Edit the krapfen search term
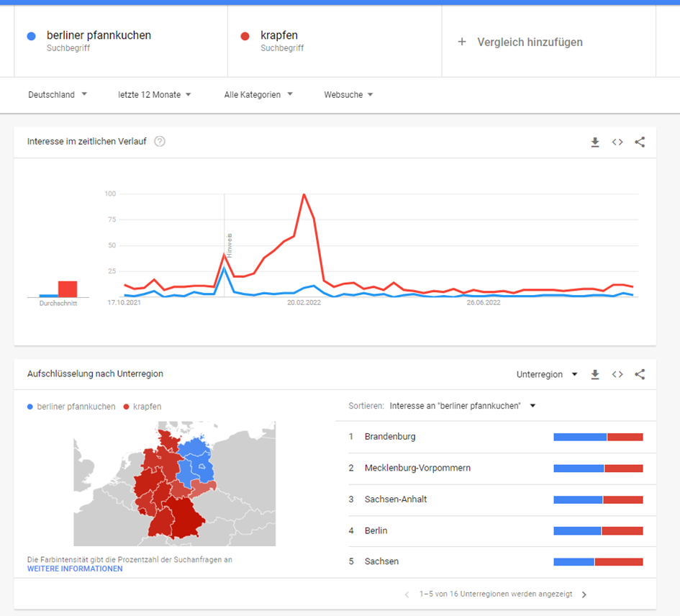Screen dimensions: 680x616 click(x=279, y=35)
